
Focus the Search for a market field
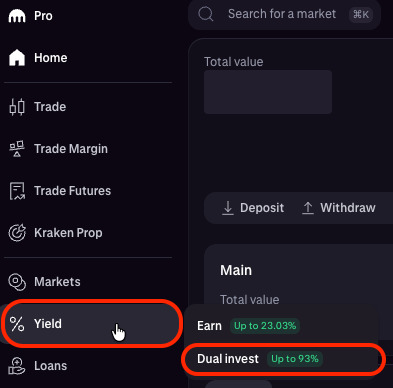[x=284, y=14]
